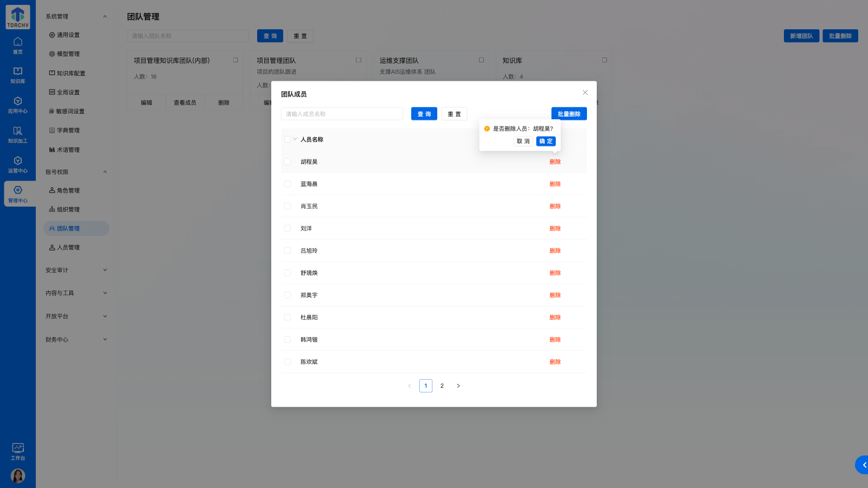
Task: Tick the checkbox beside 蓝海晨
Action: (288, 183)
